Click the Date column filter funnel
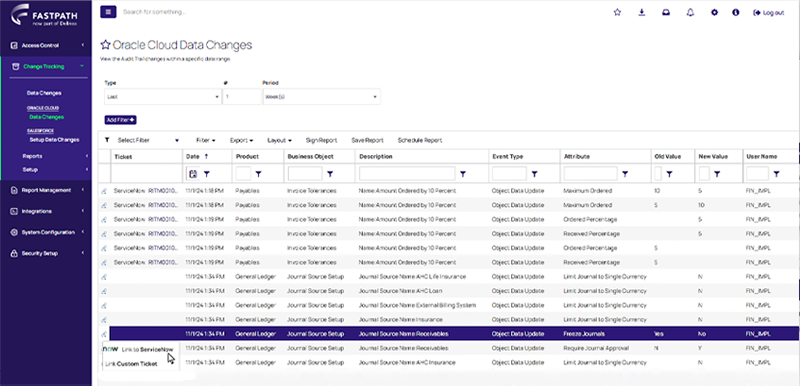800x386 pixels. (207, 174)
